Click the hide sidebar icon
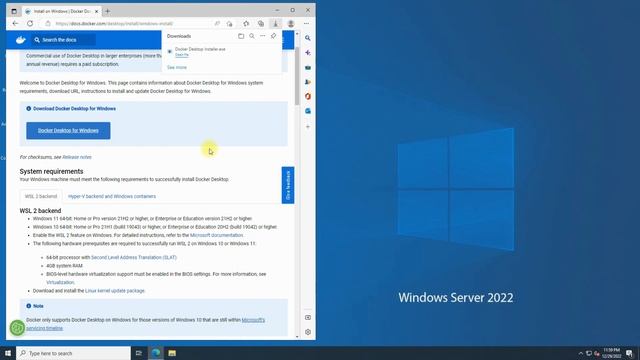This screenshot has width=640, height=360. (308, 318)
